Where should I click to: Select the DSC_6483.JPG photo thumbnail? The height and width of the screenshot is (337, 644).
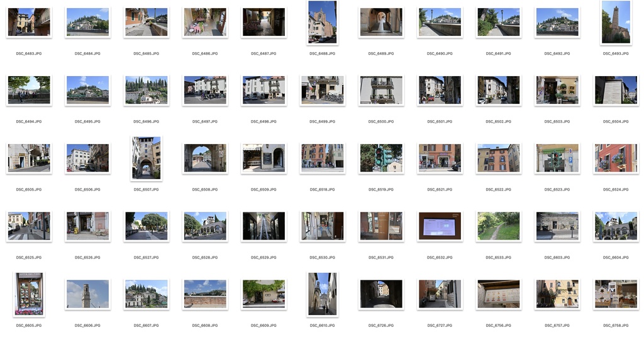(29, 22)
